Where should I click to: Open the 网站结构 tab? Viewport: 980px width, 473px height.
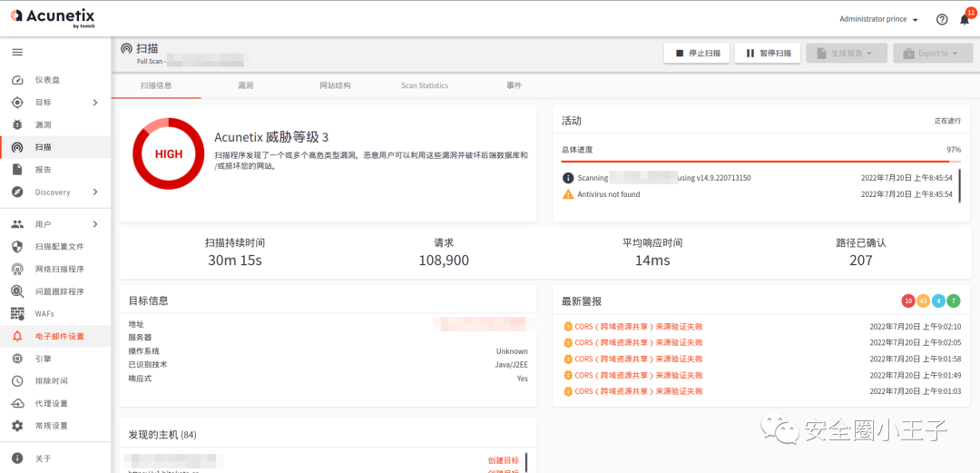(x=335, y=85)
